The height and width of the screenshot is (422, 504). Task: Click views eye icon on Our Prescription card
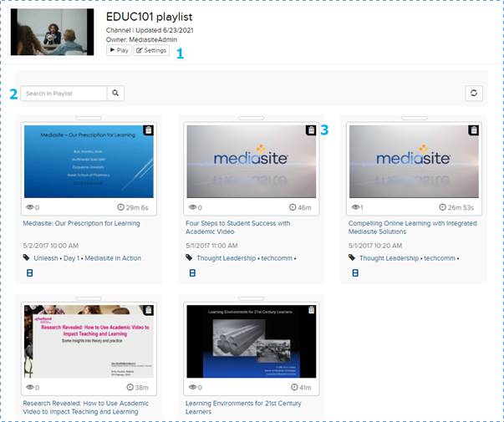(29, 207)
